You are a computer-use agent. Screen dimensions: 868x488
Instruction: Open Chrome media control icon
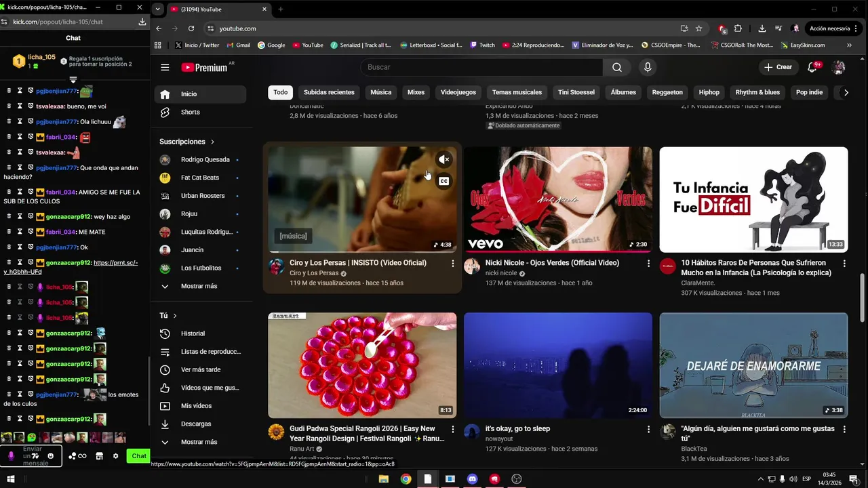coord(778,28)
